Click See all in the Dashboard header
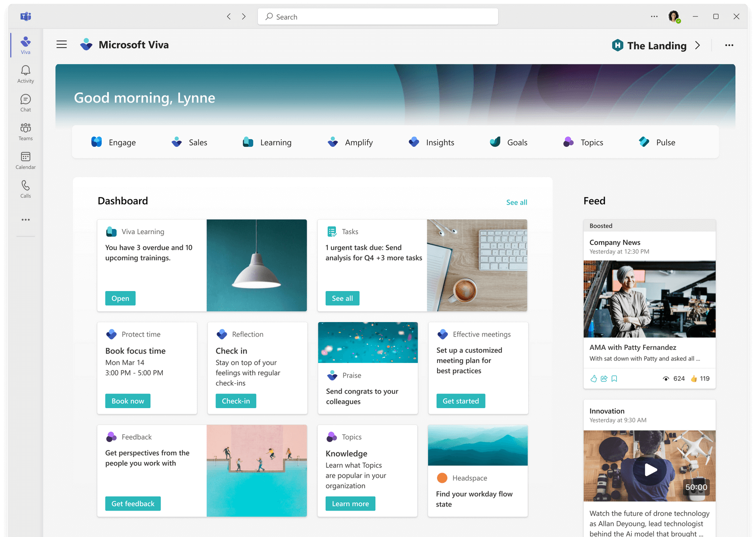The width and height of the screenshot is (756, 537). pyautogui.click(x=517, y=202)
